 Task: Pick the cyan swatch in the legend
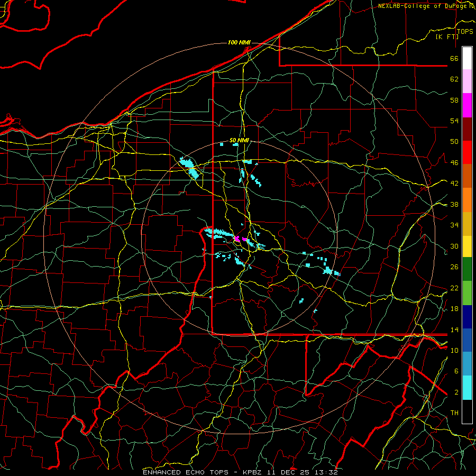click(x=467, y=388)
